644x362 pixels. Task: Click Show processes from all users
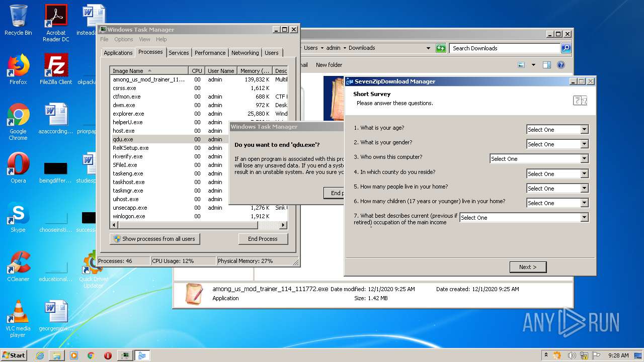(155, 239)
